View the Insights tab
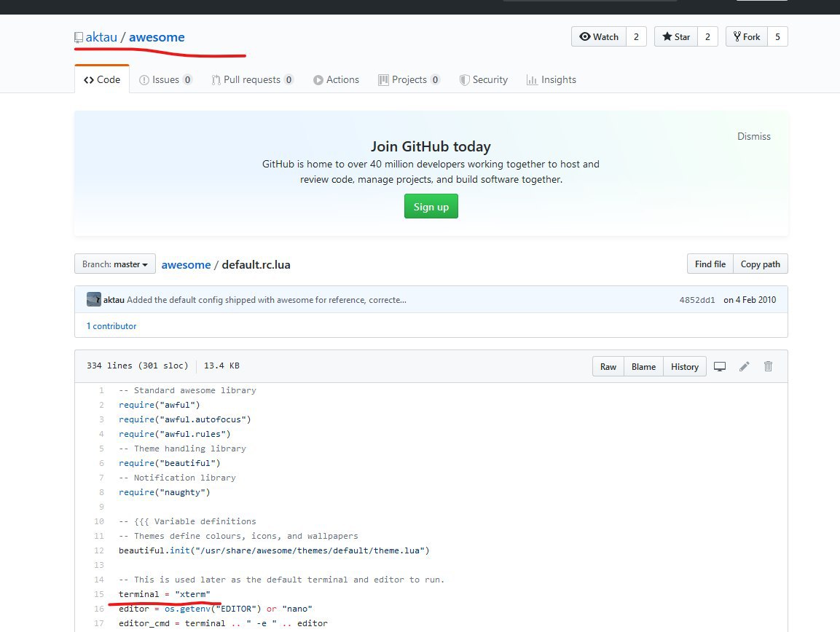The width and height of the screenshot is (840, 632). (x=552, y=80)
